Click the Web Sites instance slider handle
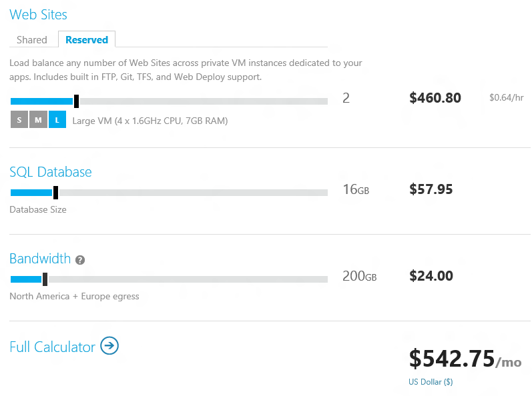 pos(76,101)
